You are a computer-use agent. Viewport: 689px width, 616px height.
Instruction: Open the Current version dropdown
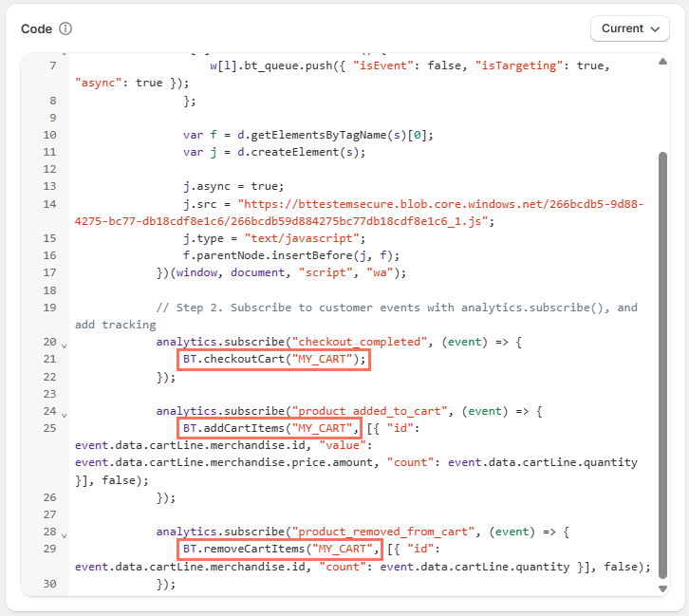(630, 28)
